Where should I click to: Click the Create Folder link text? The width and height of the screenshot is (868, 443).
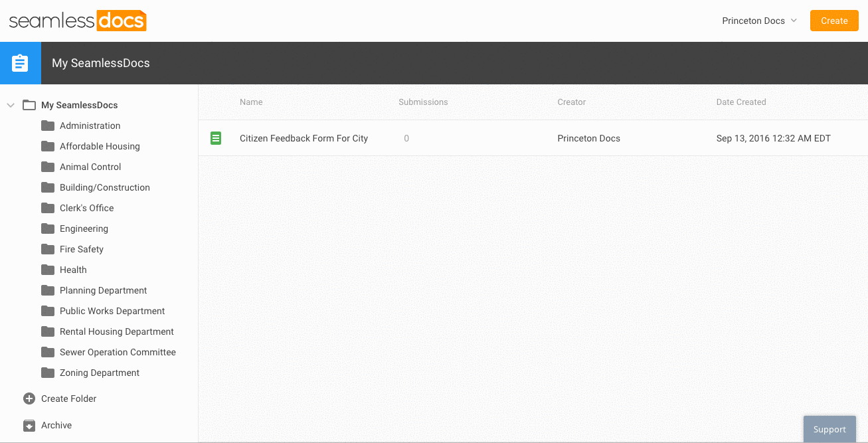coord(69,399)
